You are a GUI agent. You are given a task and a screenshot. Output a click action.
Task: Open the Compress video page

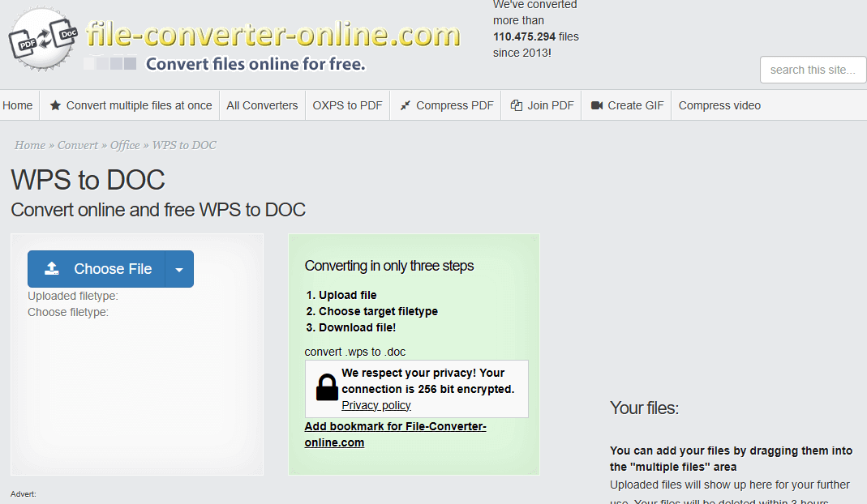point(719,105)
